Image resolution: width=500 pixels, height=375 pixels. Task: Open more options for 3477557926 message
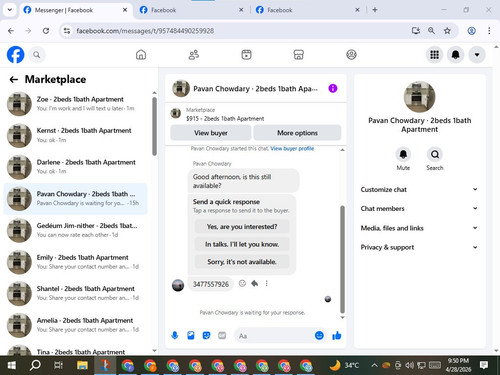[266, 283]
